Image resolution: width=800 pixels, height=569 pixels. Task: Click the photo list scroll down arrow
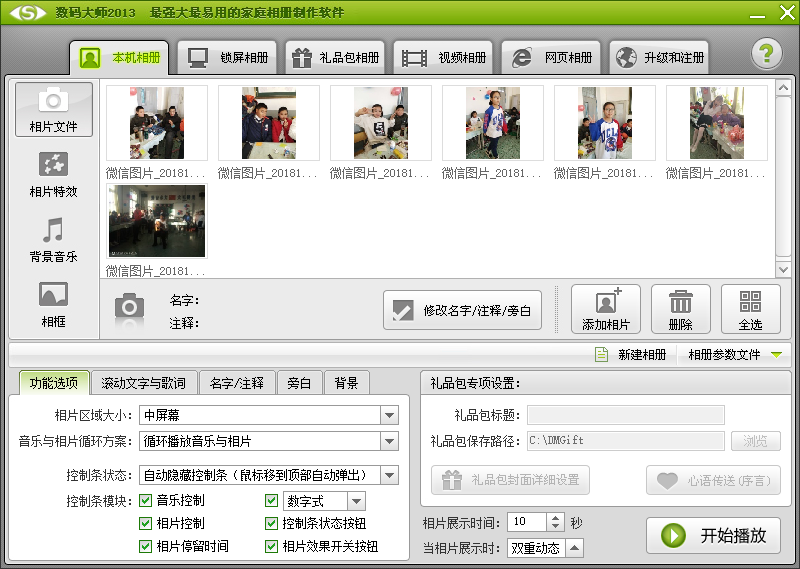(x=783, y=269)
